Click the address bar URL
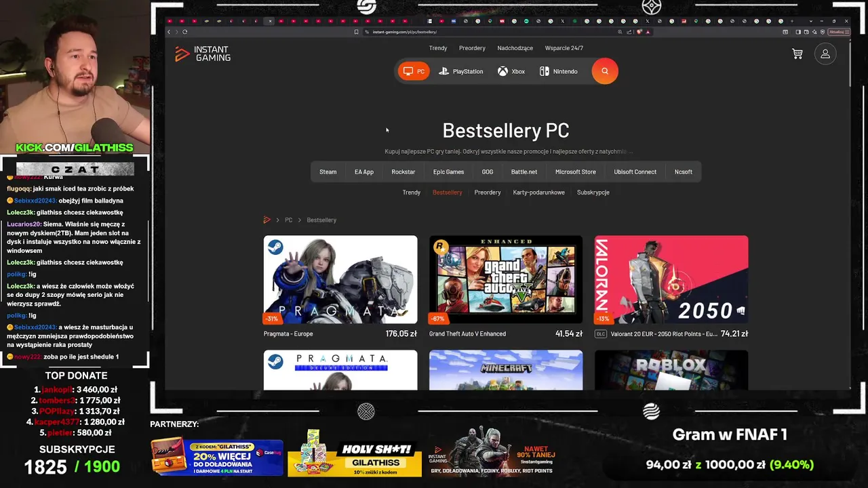 pyautogui.click(x=405, y=32)
